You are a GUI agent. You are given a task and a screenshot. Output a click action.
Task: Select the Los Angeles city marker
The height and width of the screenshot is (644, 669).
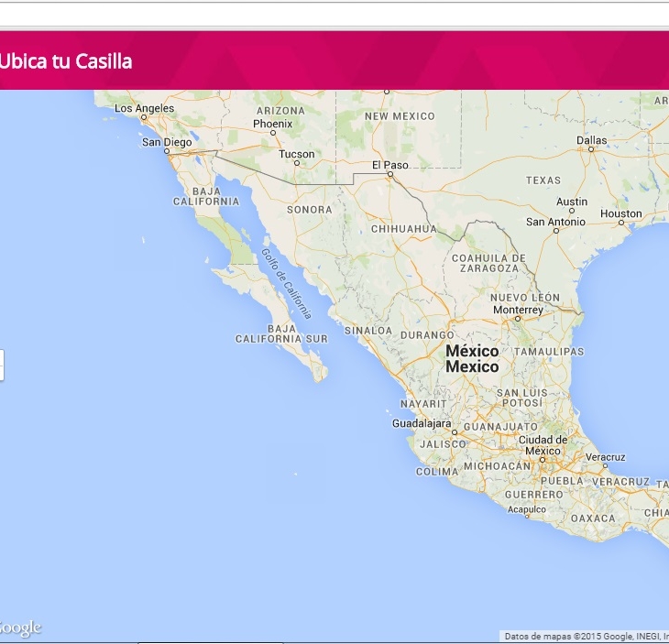pos(144,117)
